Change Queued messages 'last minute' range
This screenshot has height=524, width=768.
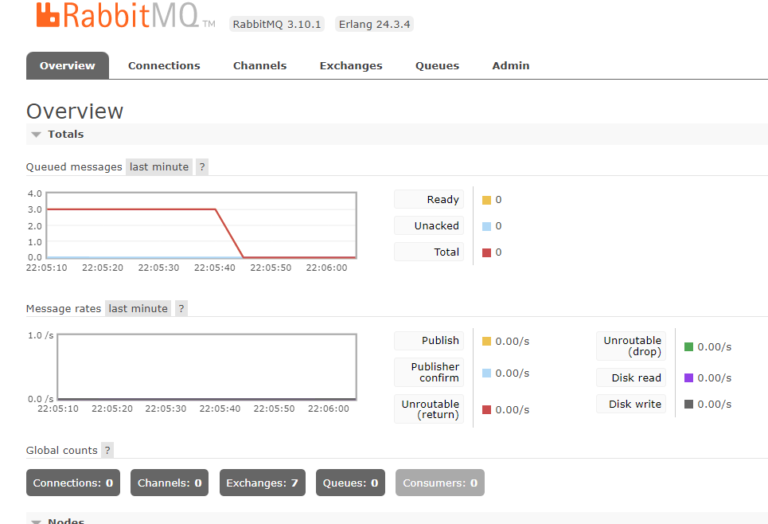pyautogui.click(x=159, y=167)
